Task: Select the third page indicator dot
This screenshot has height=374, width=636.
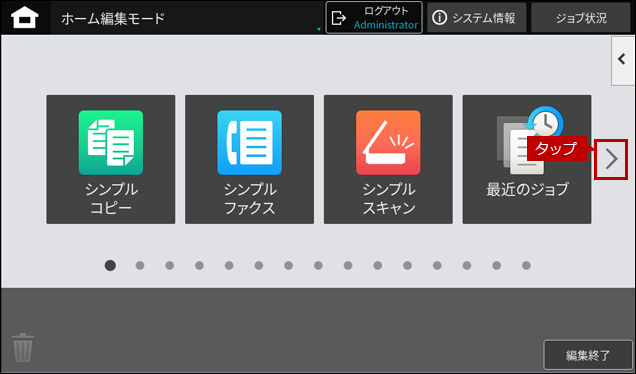Action: click(170, 265)
